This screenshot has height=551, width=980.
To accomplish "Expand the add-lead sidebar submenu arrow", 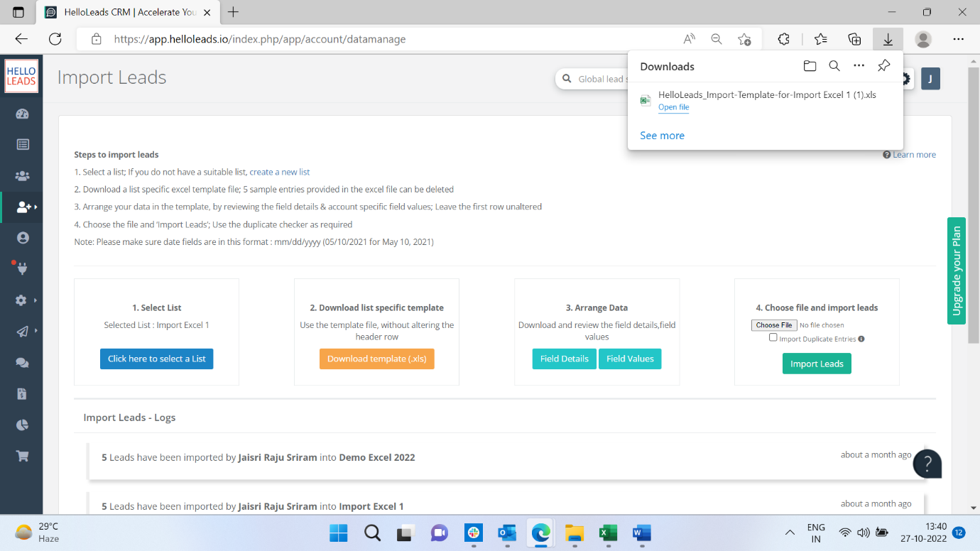I will (35, 207).
